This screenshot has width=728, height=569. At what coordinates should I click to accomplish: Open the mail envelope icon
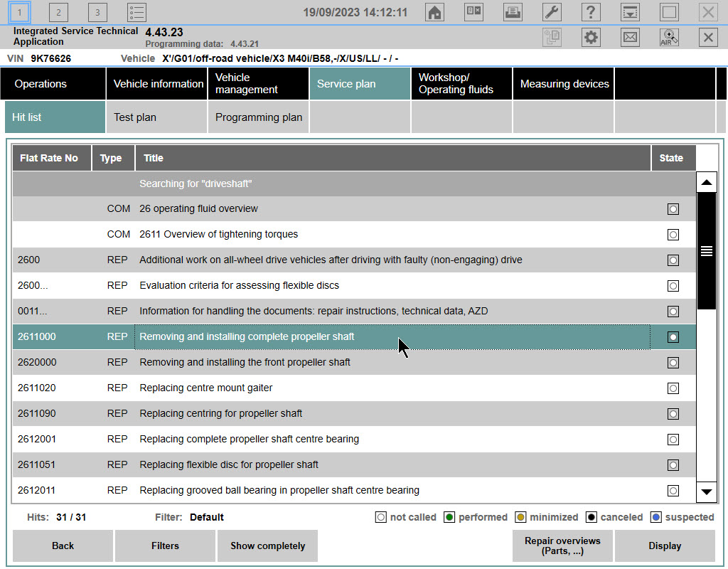(x=630, y=38)
